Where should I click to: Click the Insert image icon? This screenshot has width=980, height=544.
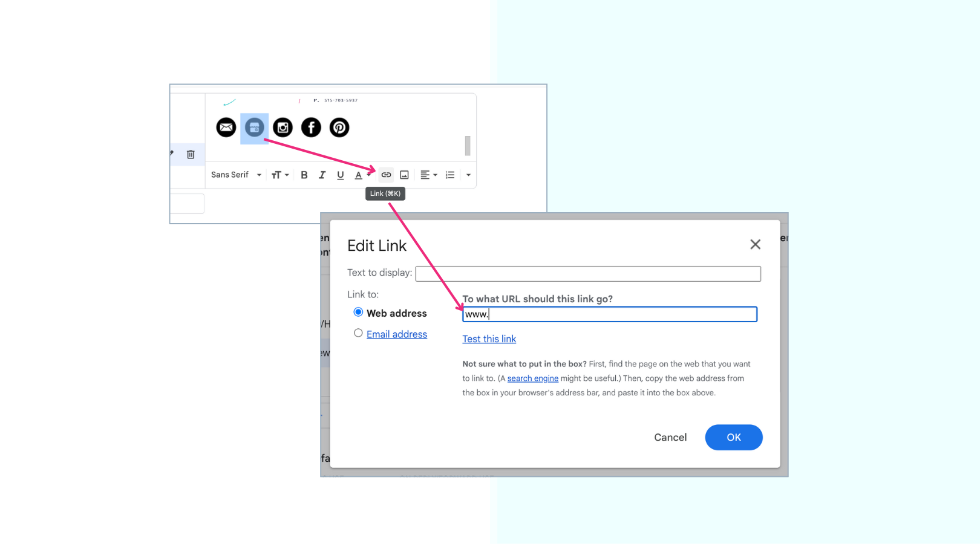coord(403,175)
